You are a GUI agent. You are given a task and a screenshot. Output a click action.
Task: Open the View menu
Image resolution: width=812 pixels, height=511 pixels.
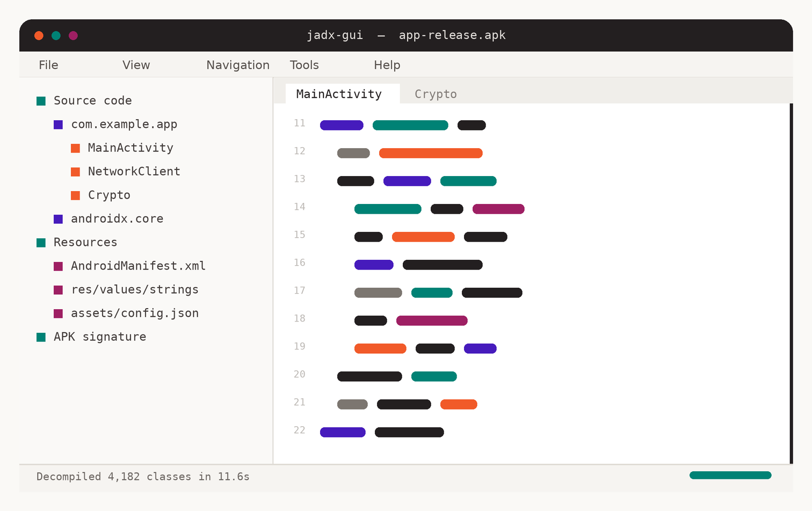pos(136,65)
